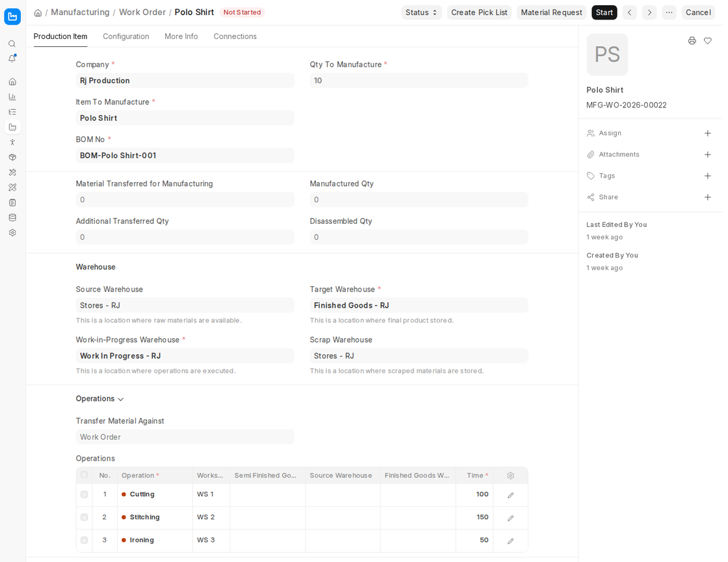Click Create Pick List button

(479, 12)
